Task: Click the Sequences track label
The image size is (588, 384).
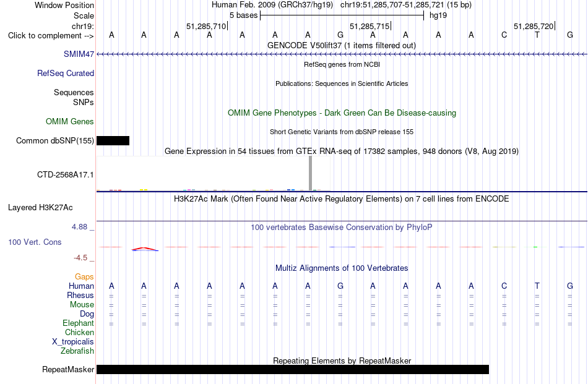Action: click(74, 92)
